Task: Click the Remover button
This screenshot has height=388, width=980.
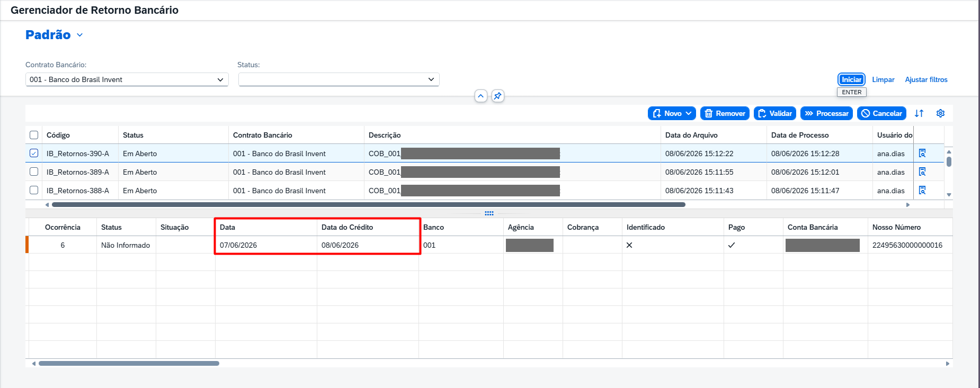Action: (x=725, y=113)
